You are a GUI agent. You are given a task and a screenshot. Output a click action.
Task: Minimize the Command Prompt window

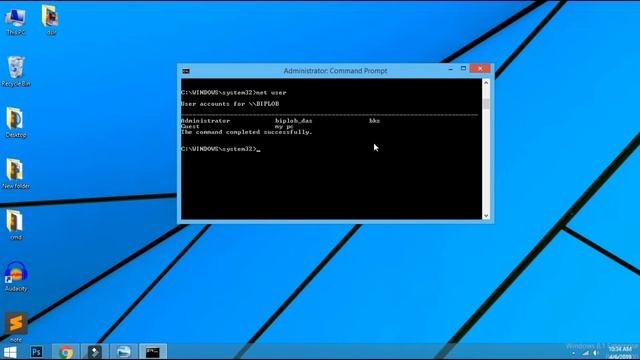[451, 69]
